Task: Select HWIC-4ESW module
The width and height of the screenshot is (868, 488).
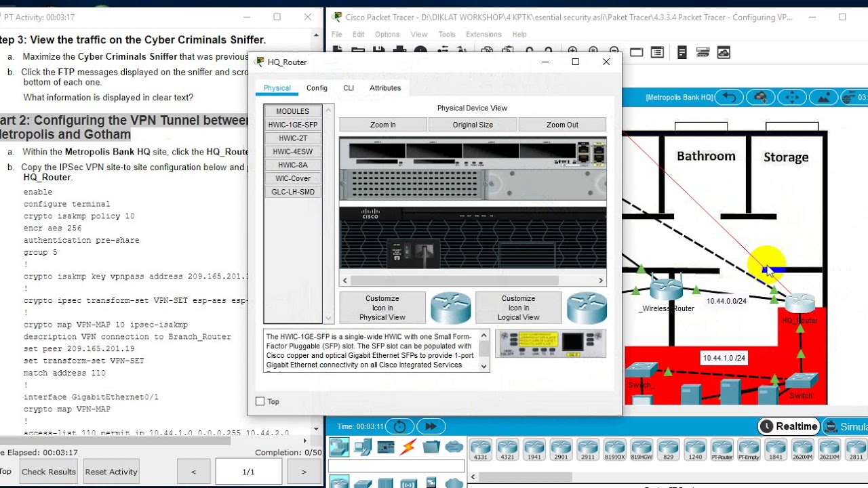Action: click(293, 152)
